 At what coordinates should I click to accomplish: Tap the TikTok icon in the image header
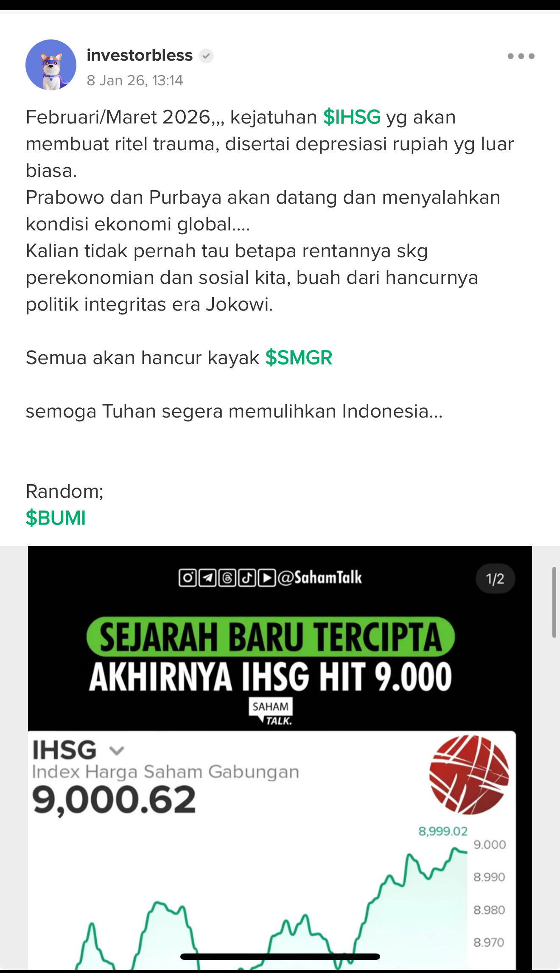coord(247,578)
